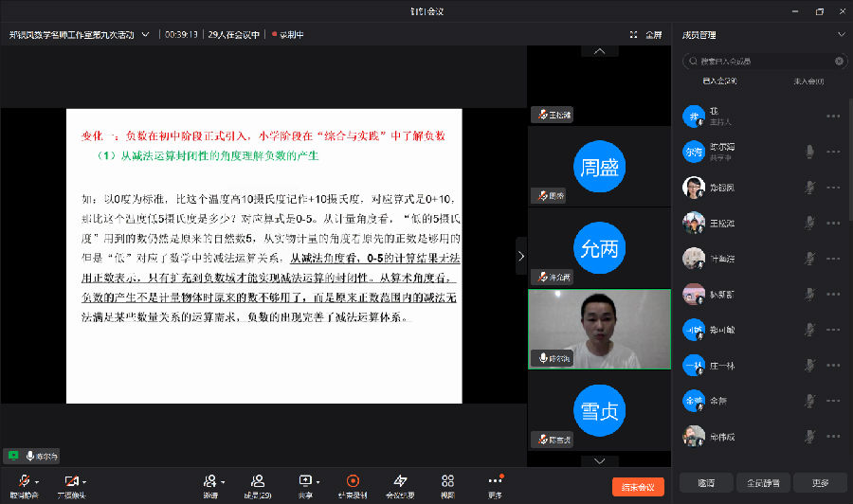Toggle microphone of second member 郭尔海
Screen dimensions: 853x504
[x=809, y=151]
